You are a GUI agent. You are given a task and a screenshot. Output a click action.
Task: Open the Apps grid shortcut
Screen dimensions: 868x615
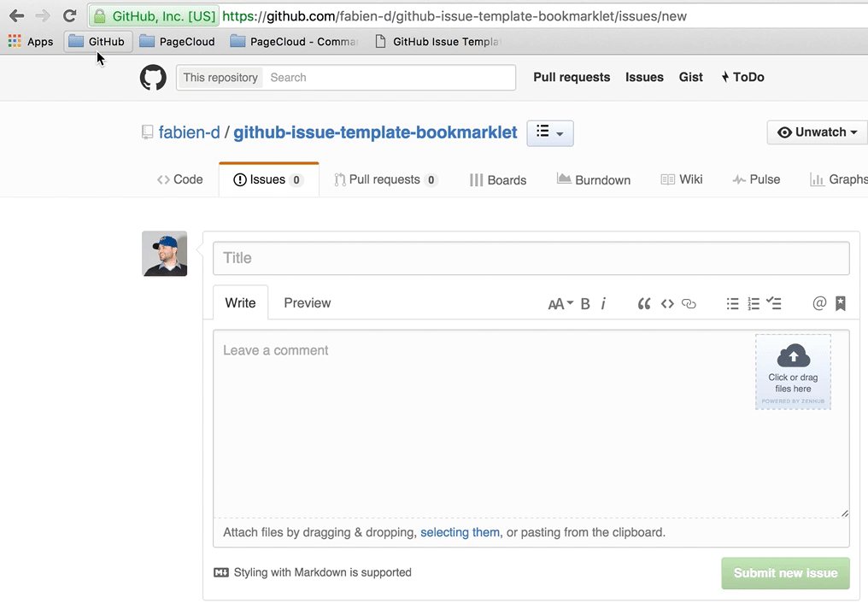pyautogui.click(x=31, y=42)
